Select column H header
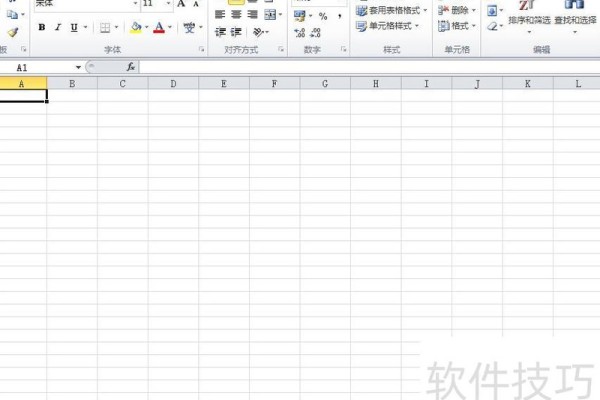 point(376,83)
